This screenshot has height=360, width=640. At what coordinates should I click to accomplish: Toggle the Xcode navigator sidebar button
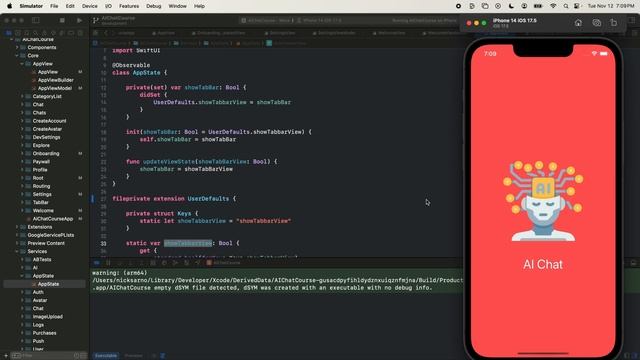(36, 20)
